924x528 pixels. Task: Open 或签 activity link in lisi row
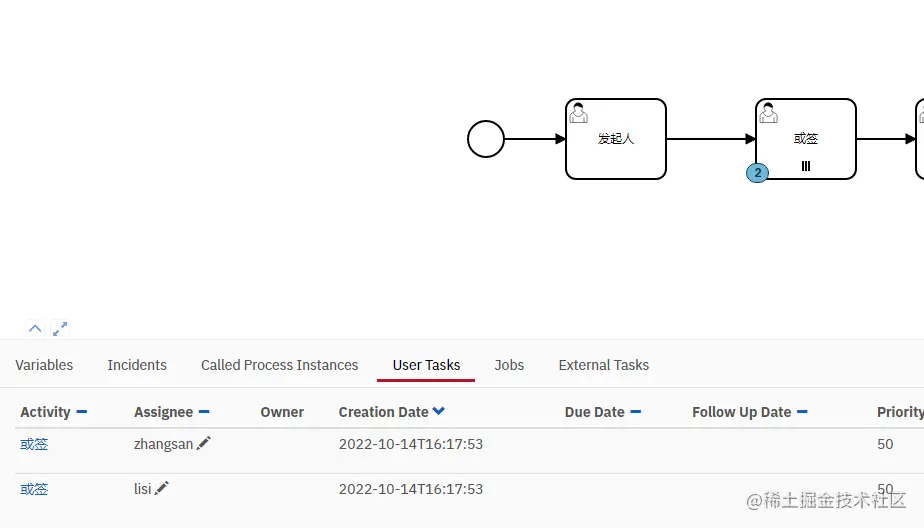pyautogui.click(x=34, y=489)
